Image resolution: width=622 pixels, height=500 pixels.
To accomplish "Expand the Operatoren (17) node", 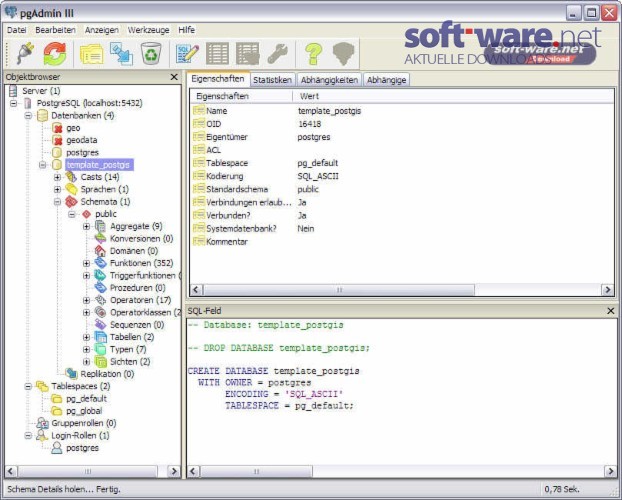I will tap(86, 300).
